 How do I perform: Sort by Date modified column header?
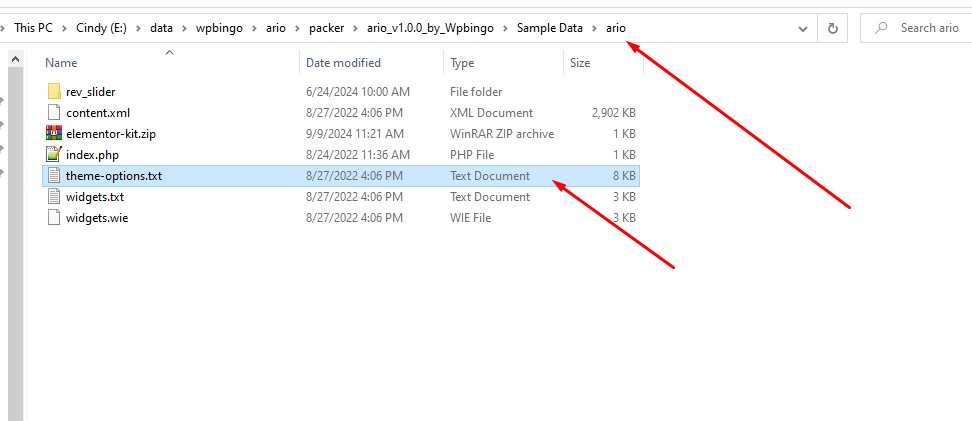(345, 63)
